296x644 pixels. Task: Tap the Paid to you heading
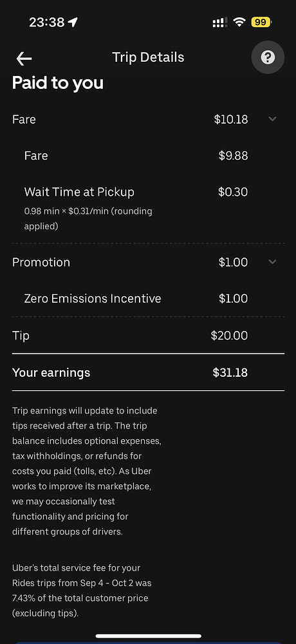(x=58, y=83)
